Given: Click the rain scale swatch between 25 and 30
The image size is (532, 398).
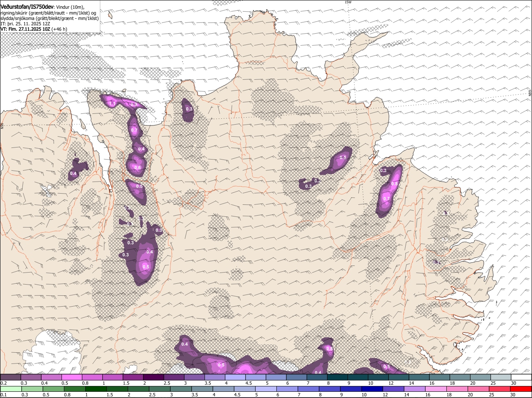Looking at the screenshot, I should 500,389.
